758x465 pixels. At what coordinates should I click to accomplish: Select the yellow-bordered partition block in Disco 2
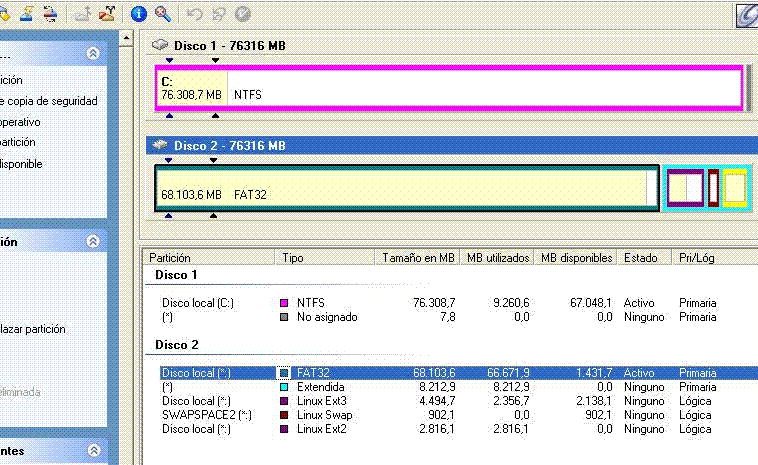coord(735,188)
